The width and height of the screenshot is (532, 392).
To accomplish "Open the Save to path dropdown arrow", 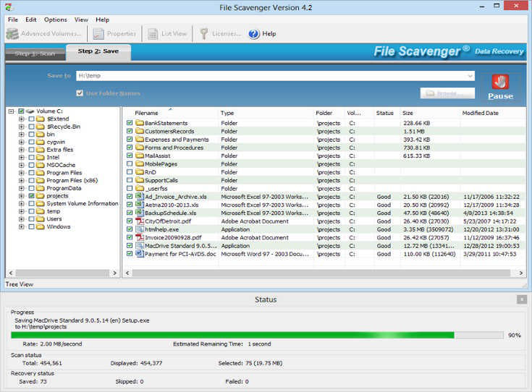I will tap(470, 76).
